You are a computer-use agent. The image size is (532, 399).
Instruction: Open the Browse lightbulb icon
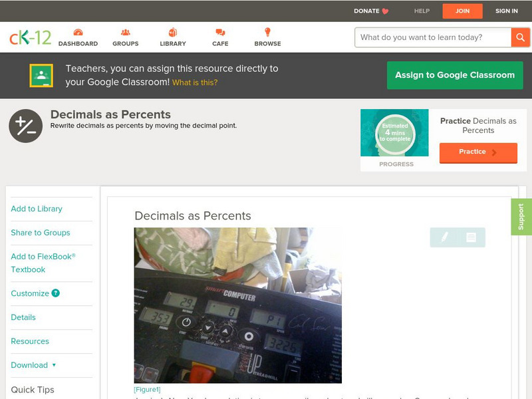[x=268, y=32]
